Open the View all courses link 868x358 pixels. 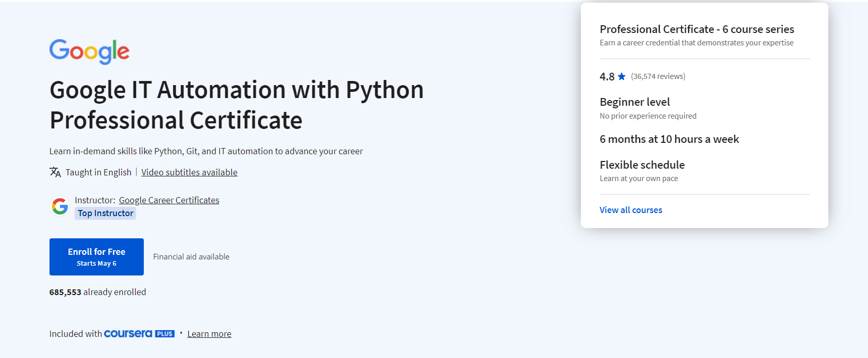tap(631, 210)
